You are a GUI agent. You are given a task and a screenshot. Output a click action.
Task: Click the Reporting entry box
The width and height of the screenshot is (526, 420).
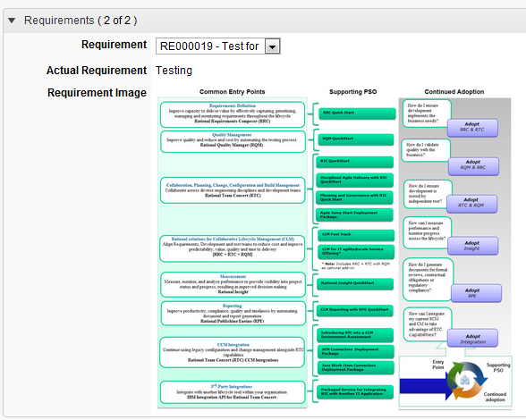click(x=233, y=314)
